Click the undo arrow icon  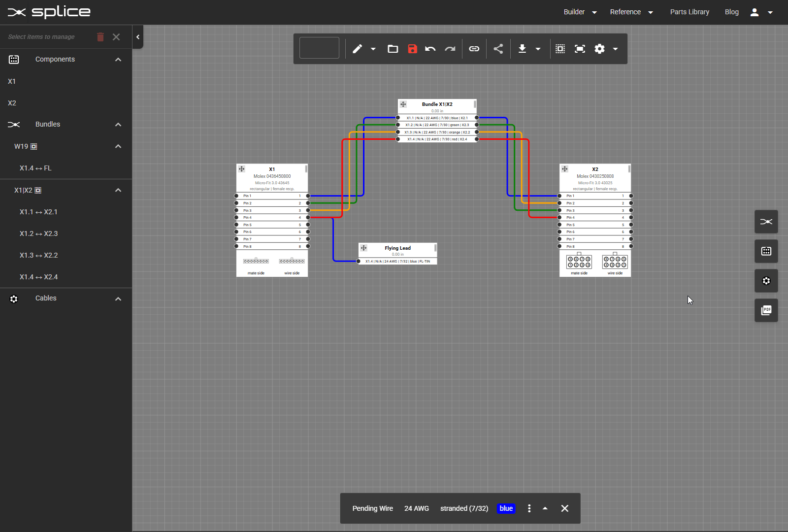pyautogui.click(x=430, y=49)
